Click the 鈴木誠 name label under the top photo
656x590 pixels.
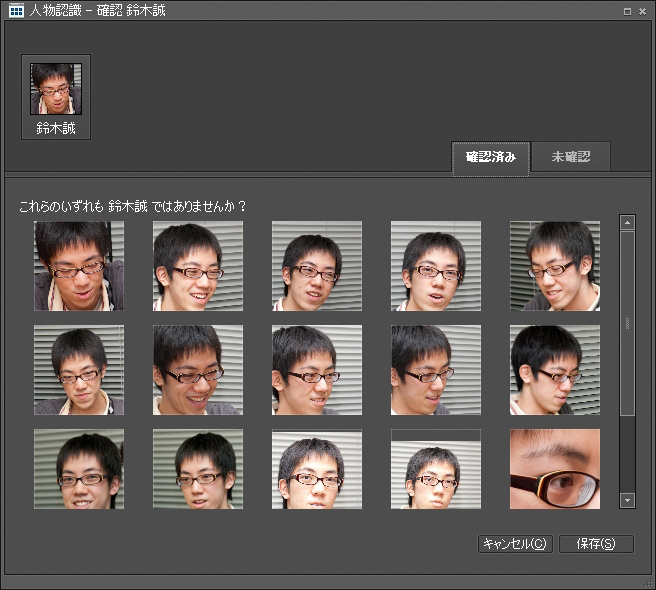56,128
